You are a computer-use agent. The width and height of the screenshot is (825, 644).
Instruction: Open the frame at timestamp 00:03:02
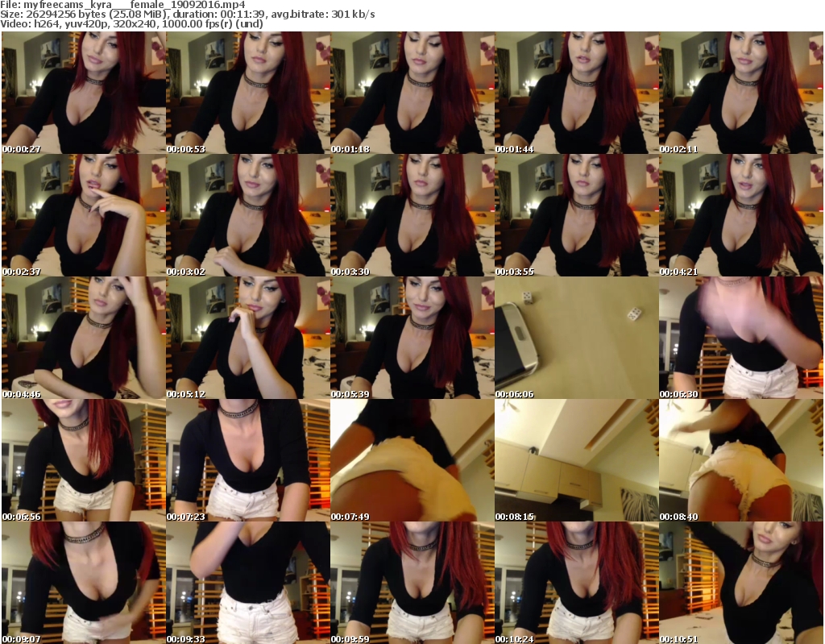coord(248,215)
